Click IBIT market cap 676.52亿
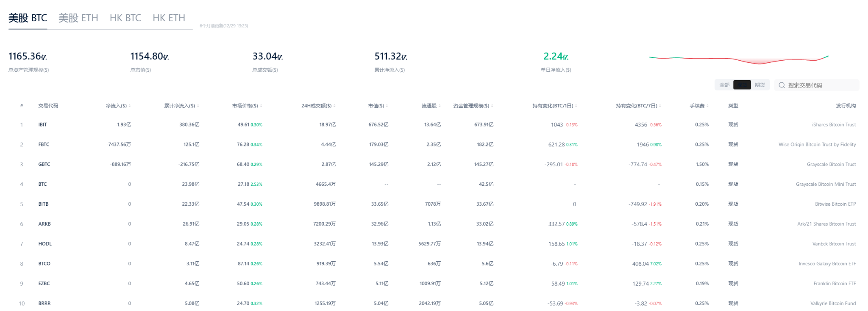Image resolution: width=868 pixels, height=311 pixels. coord(378,125)
